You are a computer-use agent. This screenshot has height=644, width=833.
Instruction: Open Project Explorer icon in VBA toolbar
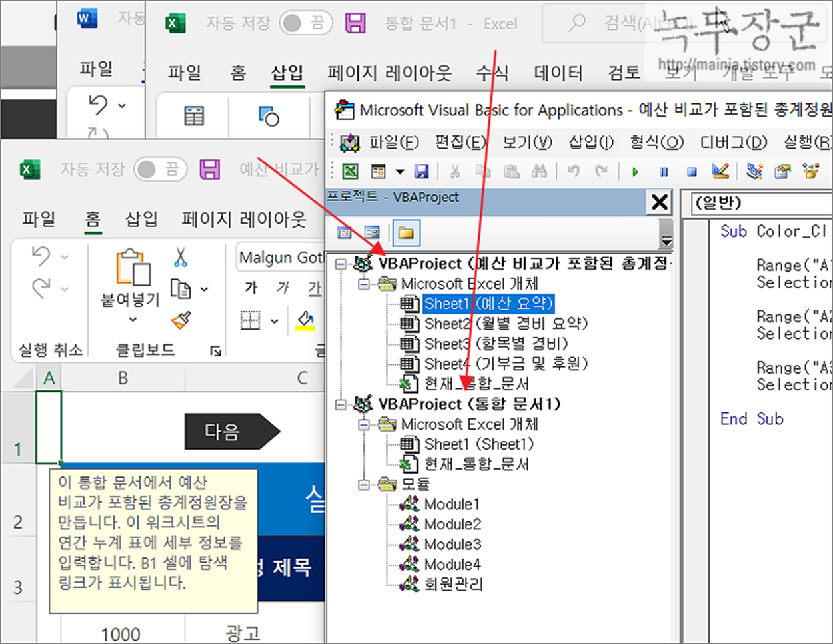(x=754, y=172)
